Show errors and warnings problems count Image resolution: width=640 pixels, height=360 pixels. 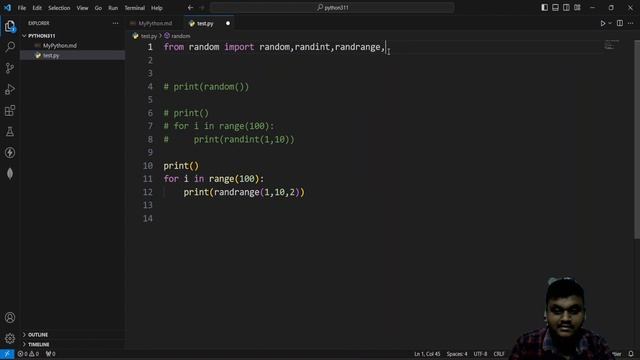pos(28,354)
